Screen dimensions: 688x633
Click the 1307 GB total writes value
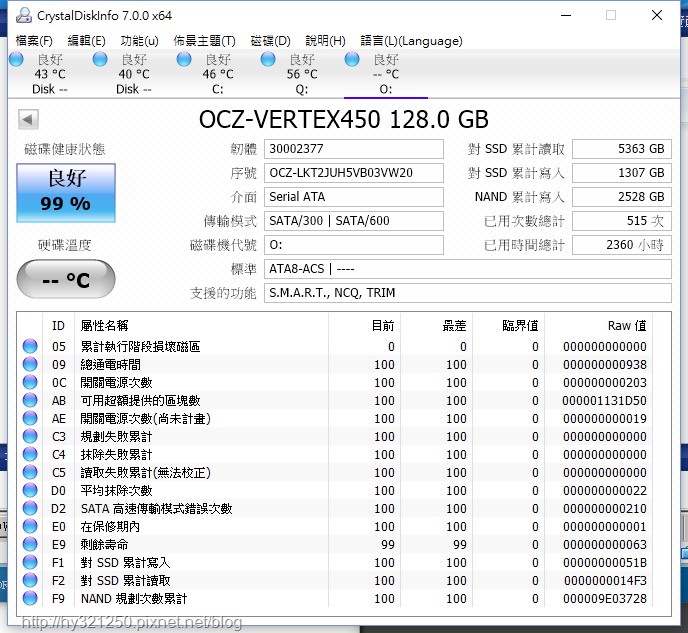point(622,173)
